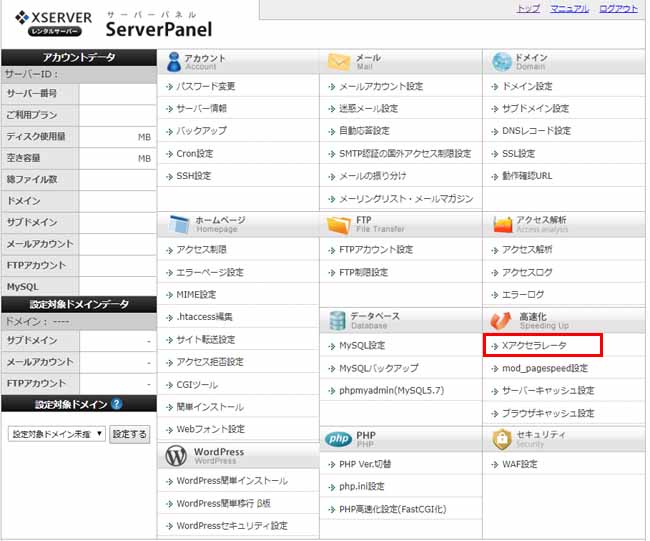Click the Homepage section monitor icon
This screenshot has height=541, width=650.
177,224
